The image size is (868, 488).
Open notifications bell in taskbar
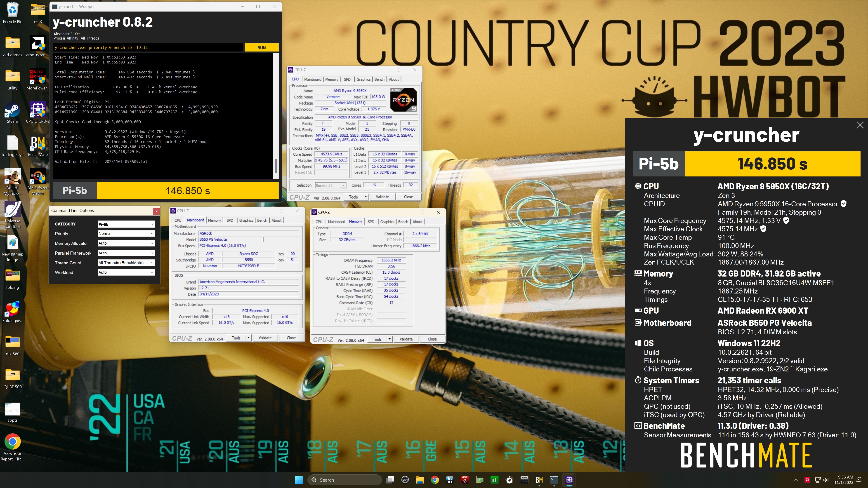coord(859,480)
